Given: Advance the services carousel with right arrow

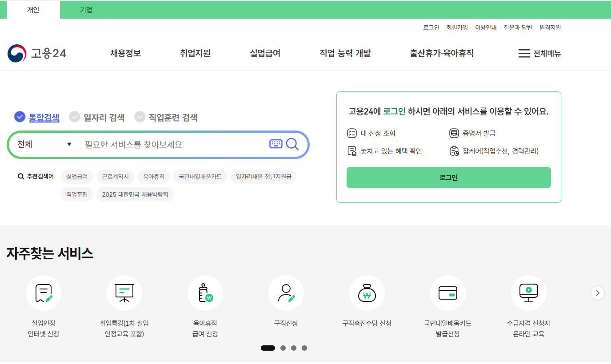Looking at the screenshot, I should (x=597, y=293).
